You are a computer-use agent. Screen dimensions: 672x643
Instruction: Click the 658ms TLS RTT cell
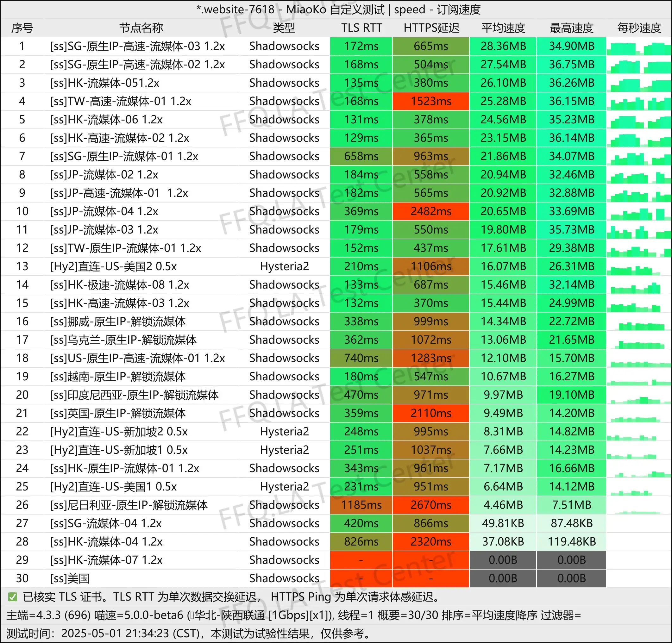point(361,156)
